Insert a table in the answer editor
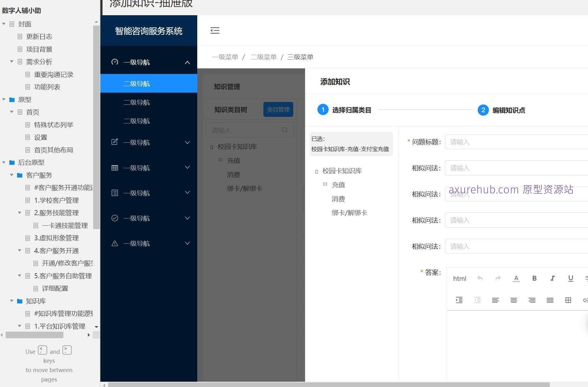Viewport: 588px width, 387px height. coord(568,300)
